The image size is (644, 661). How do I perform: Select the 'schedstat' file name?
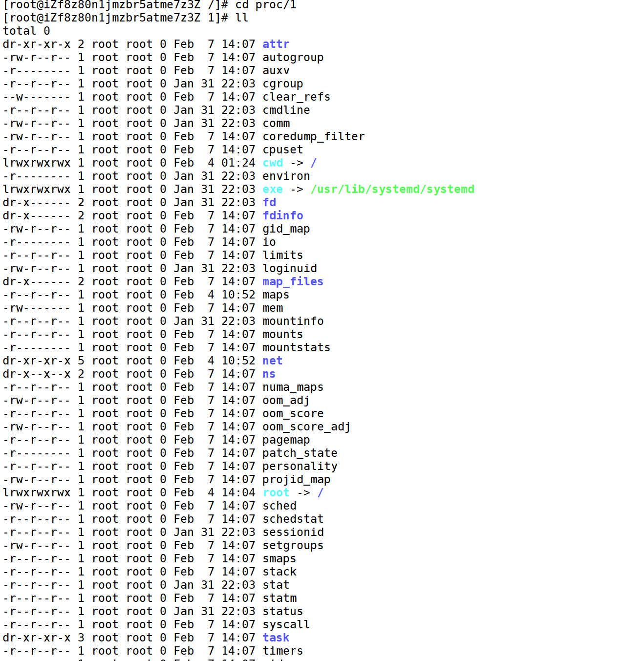point(293,519)
